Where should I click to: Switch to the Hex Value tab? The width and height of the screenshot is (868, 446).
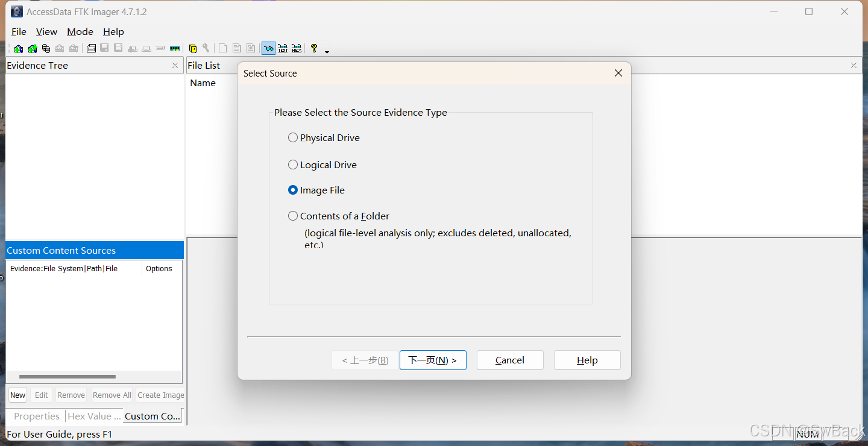(93, 416)
